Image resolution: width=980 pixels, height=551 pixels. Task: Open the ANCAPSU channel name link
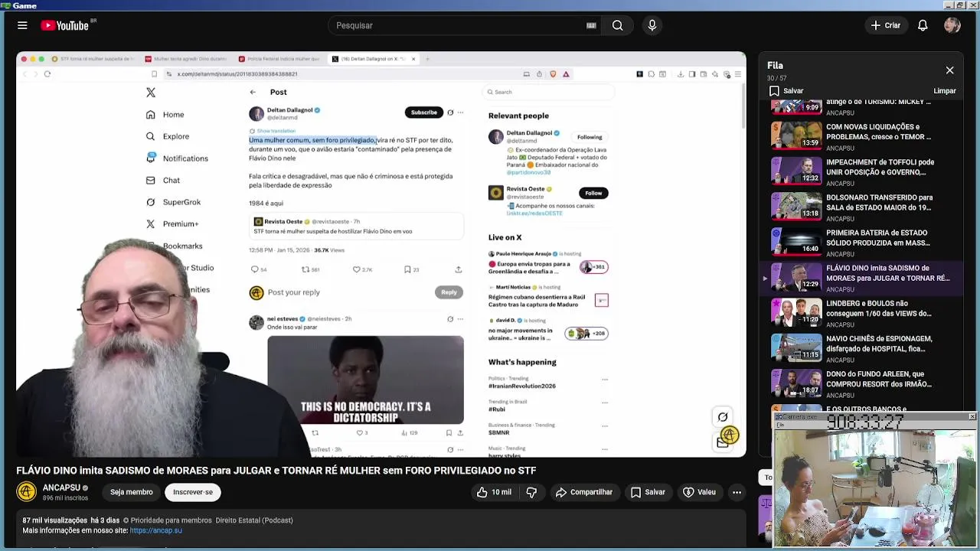click(61, 487)
